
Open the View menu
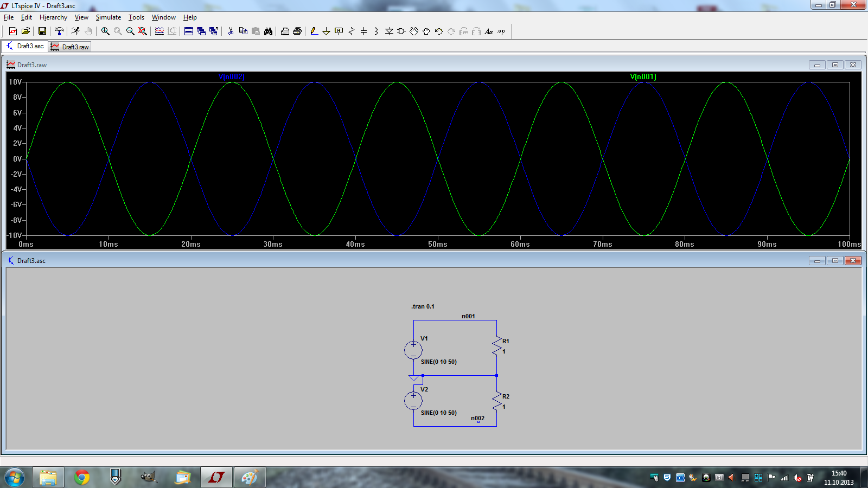pyautogui.click(x=81, y=17)
